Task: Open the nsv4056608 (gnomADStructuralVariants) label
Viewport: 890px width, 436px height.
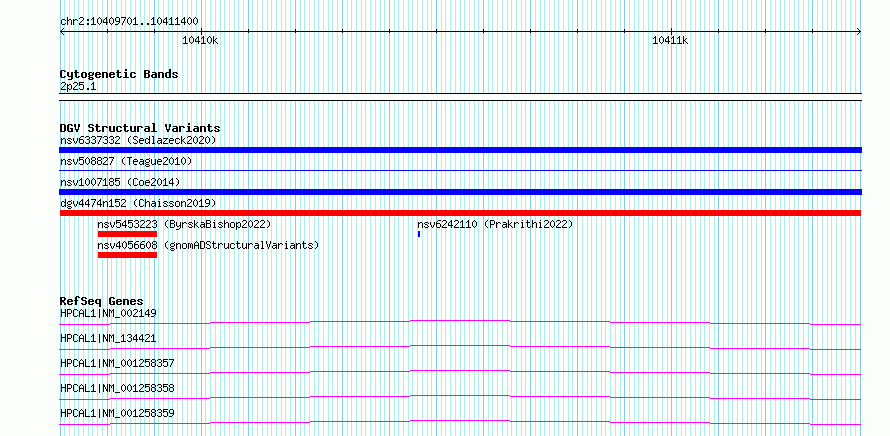Action: [208, 245]
